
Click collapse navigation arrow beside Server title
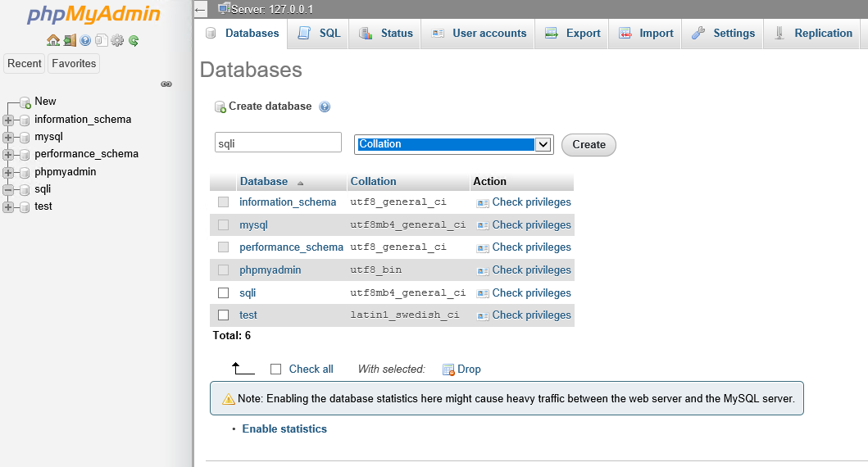click(200, 9)
